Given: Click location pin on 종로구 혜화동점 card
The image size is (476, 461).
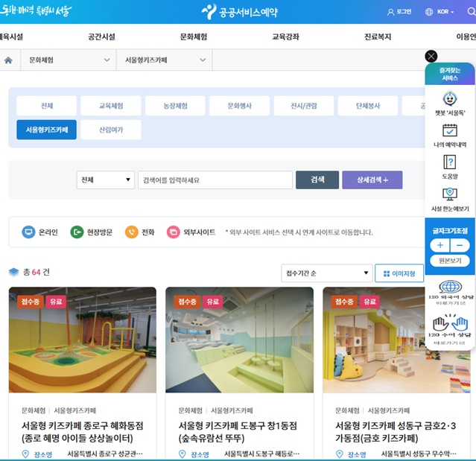Looking at the screenshot, I should click(25, 454).
